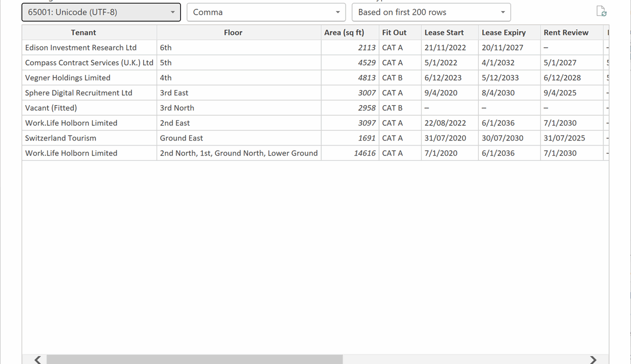The height and width of the screenshot is (364, 631).
Task: Click the area value 2958
Action: coord(350,108)
